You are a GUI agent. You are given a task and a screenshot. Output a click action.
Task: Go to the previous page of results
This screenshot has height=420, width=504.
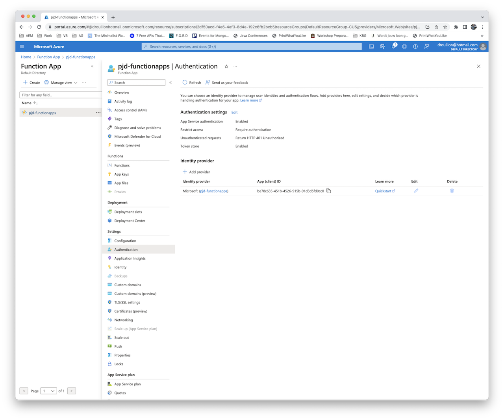[24, 391]
